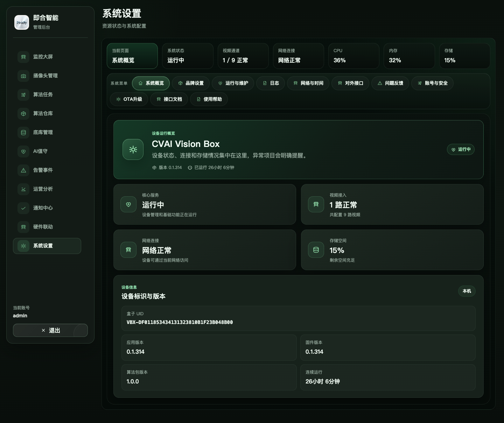
Task: Open the 算法仓库 cube icon
Action: tap(23, 113)
